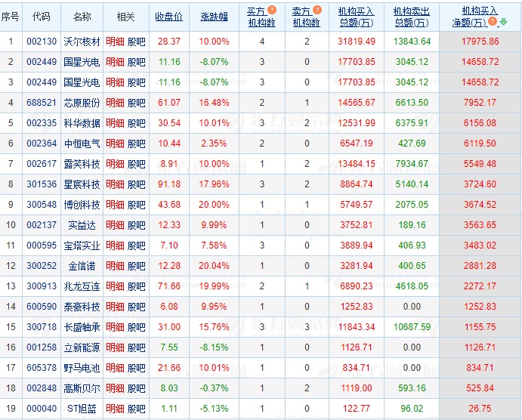Image resolution: width=522 pixels, height=420 pixels.
Task: Open help icon beside 卖方机构数 header
Action: (317, 11)
